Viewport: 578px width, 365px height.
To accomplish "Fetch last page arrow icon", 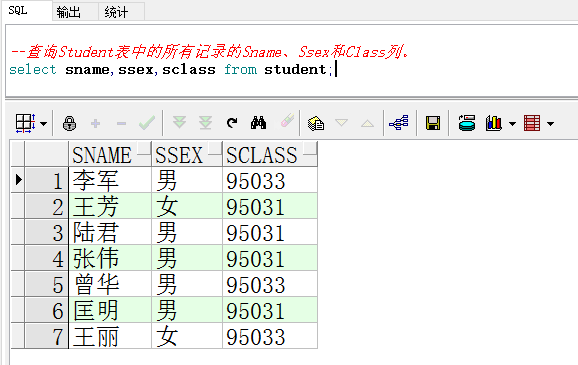I will (x=205, y=123).
